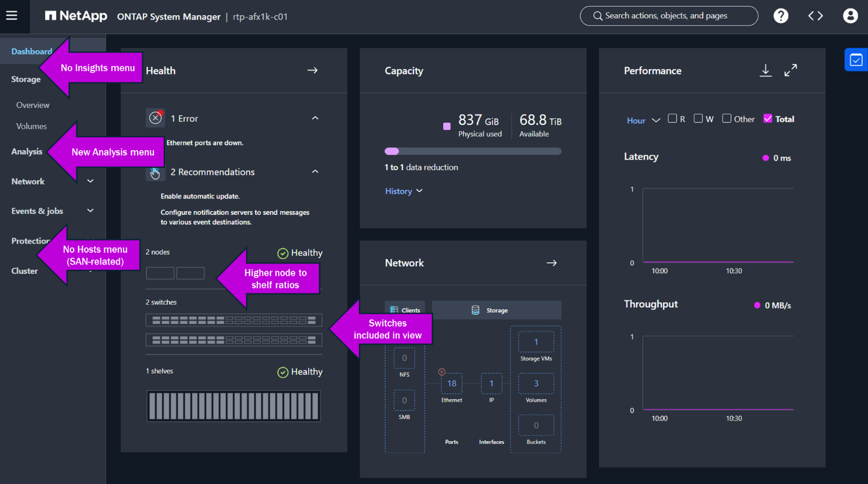Click the Storage database icon in Network

click(475, 310)
